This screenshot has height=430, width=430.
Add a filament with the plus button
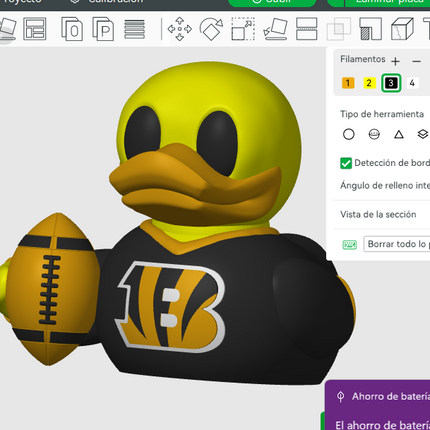point(395,61)
